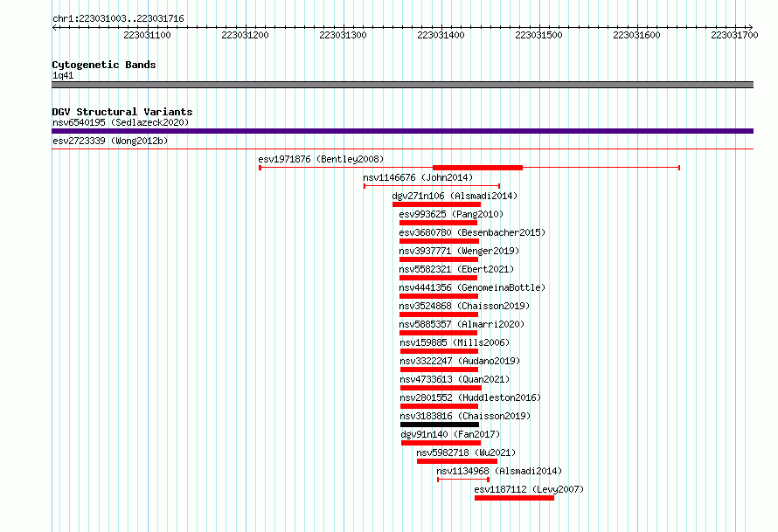Image resolution: width=778 pixels, height=532 pixels.
Task: Click nsv5885357 (Almarri2020) label
Action: click(x=462, y=324)
